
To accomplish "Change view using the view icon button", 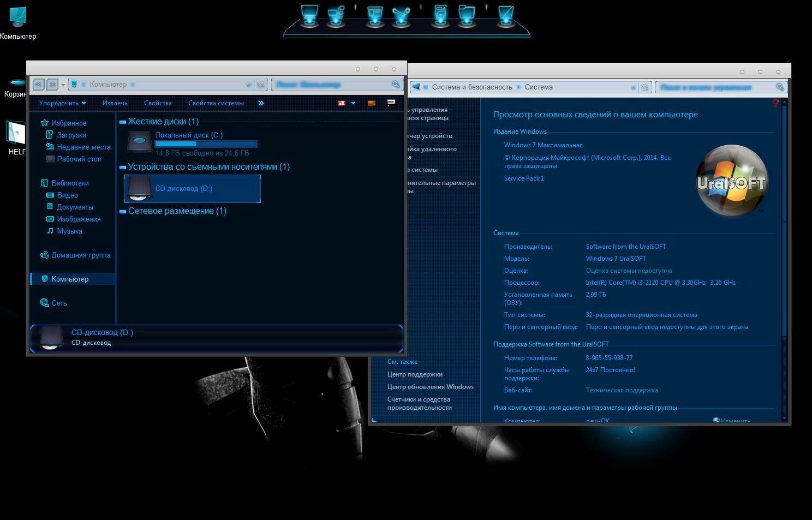I will [342, 103].
